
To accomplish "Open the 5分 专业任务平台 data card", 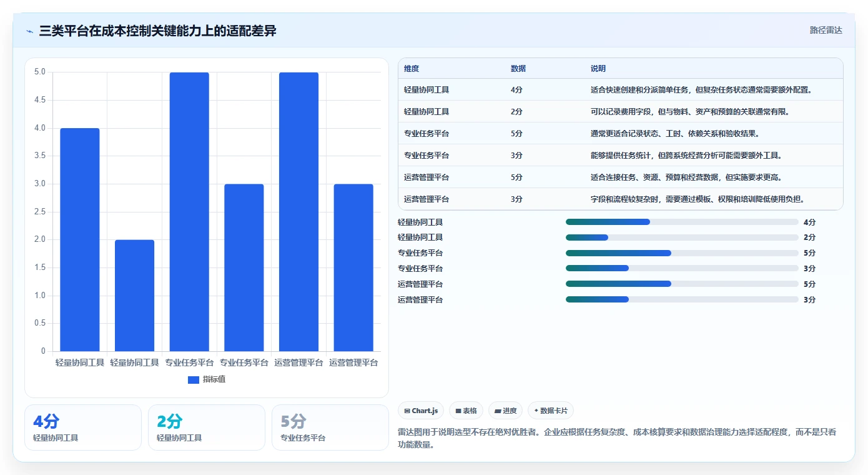I will pos(330,427).
